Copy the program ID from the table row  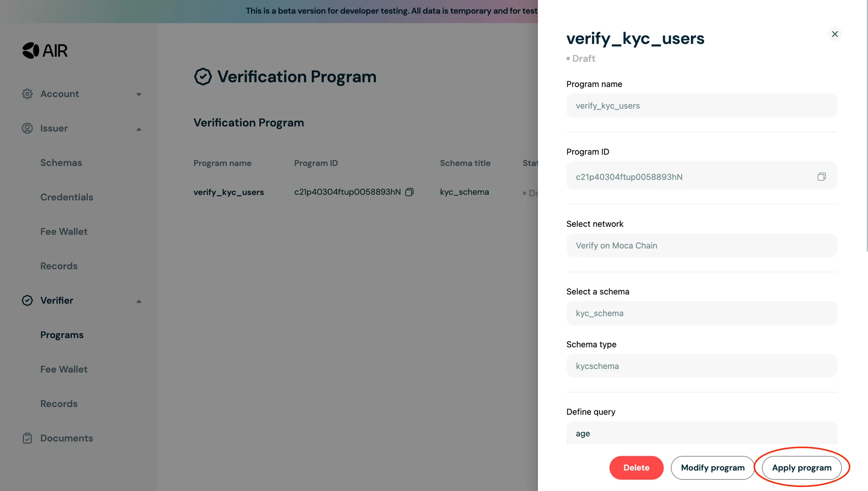point(409,192)
